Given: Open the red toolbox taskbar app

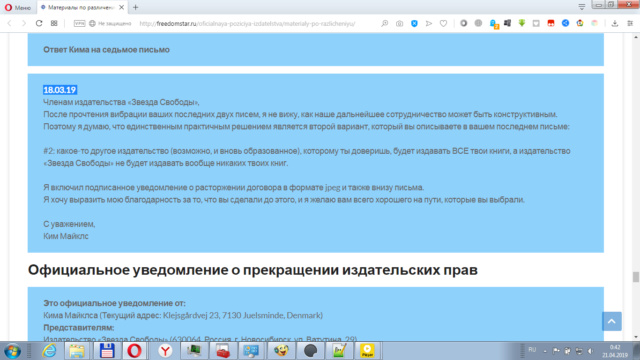Looking at the screenshot, I should (222, 351).
